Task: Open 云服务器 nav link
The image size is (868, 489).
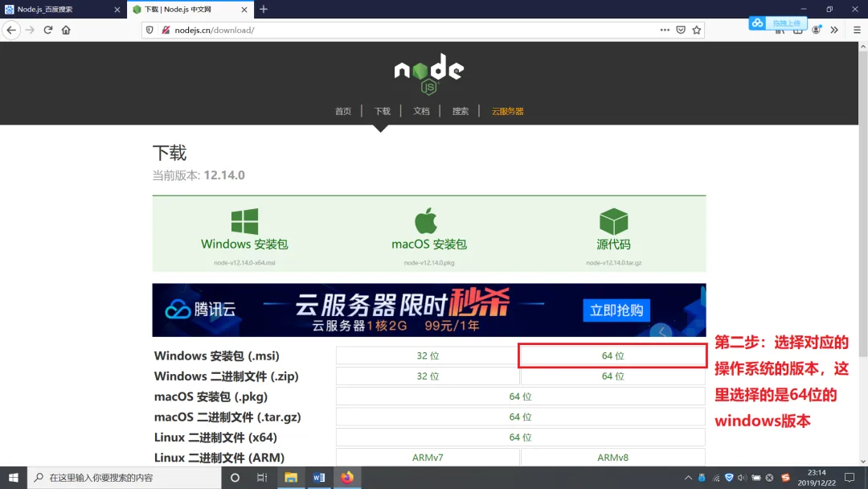Action: [x=508, y=111]
